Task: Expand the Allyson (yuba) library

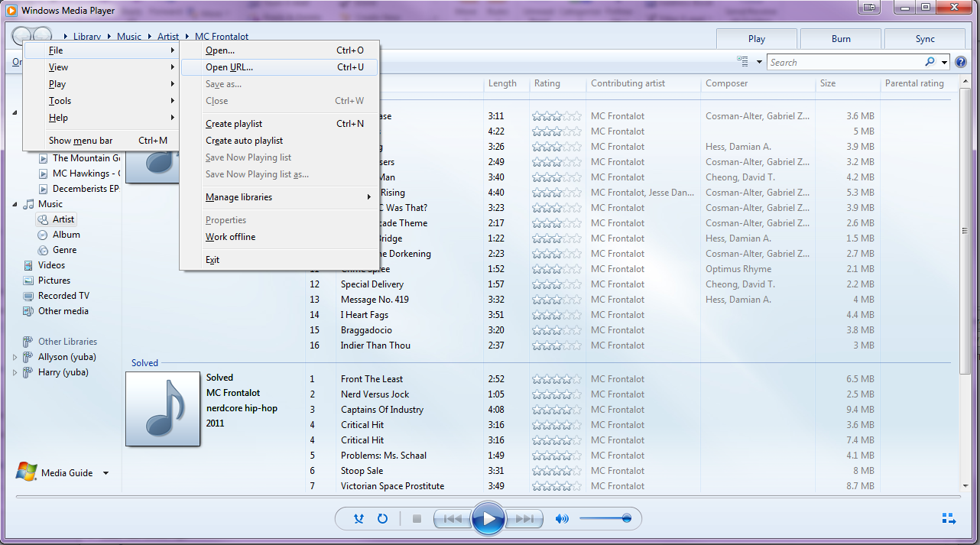Action: 15,357
